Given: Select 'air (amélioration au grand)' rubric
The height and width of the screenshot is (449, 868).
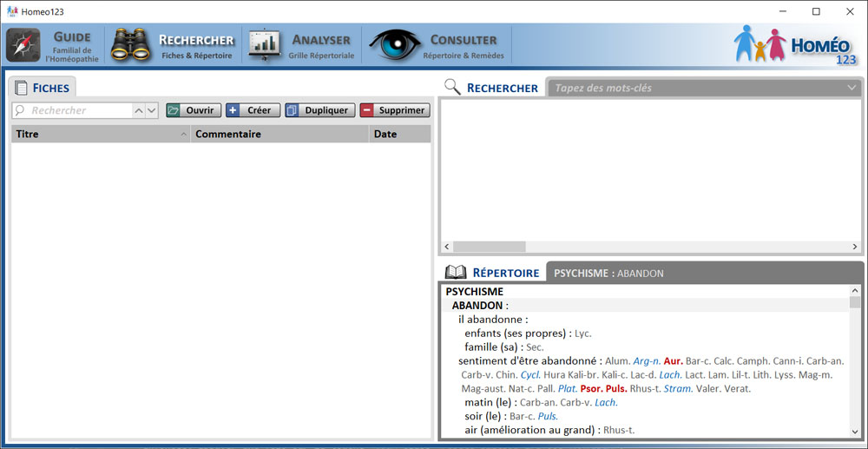Looking at the screenshot, I should point(533,430).
